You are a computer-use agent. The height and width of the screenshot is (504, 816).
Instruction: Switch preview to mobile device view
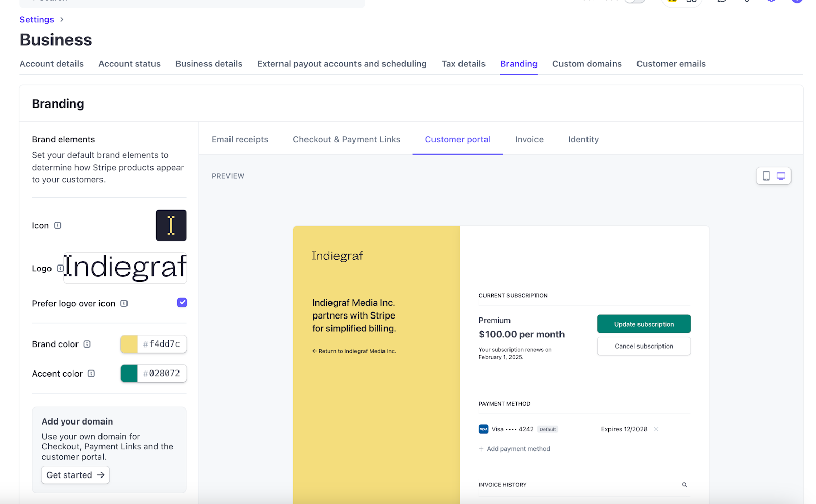(766, 176)
